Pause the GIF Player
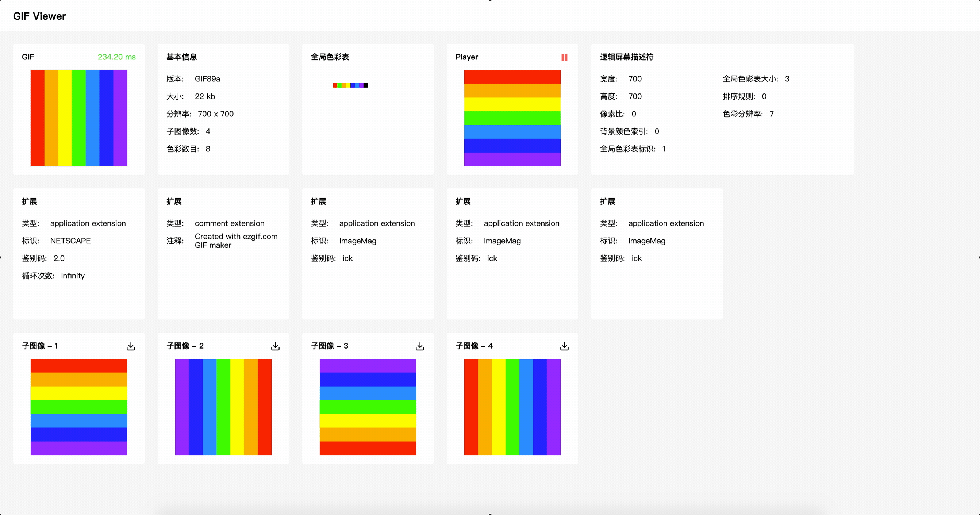 564,57
